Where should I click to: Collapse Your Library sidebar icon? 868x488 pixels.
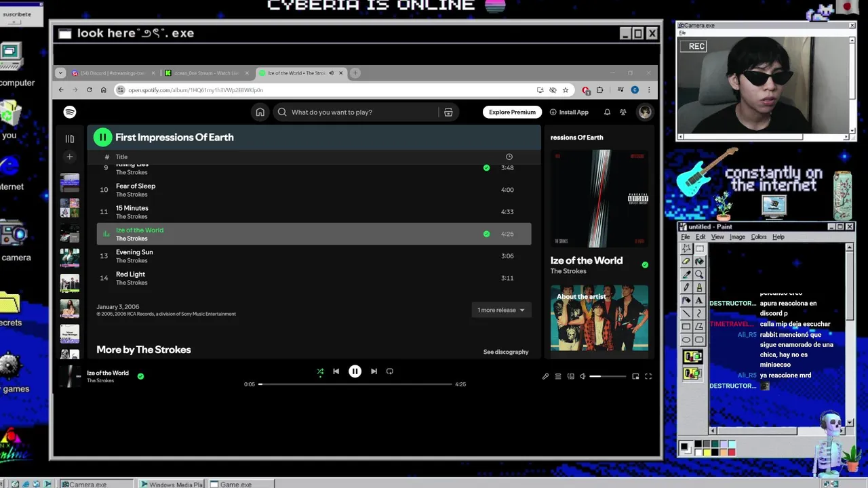coord(69,138)
